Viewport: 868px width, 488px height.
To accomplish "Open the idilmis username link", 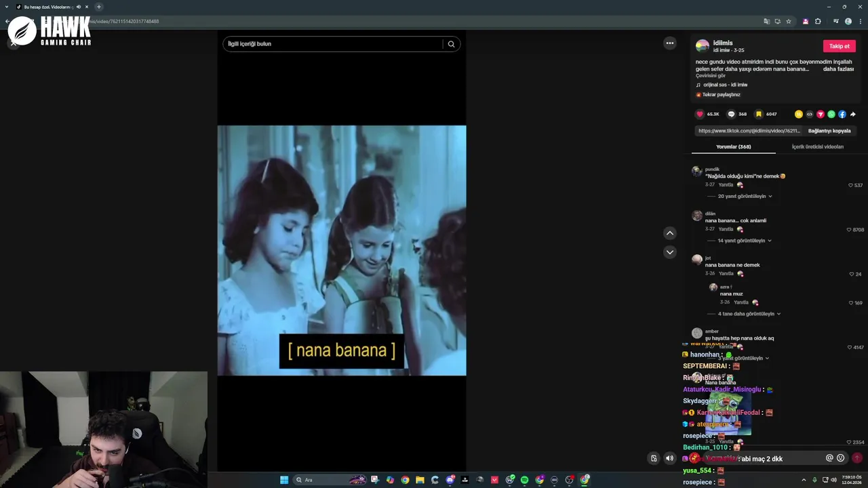I will coord(723,43).
